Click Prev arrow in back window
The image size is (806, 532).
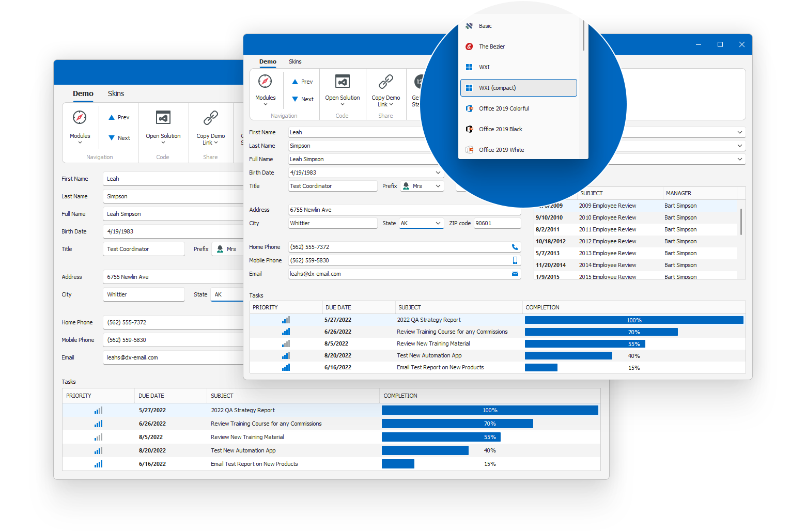click(x=111, y=117)
